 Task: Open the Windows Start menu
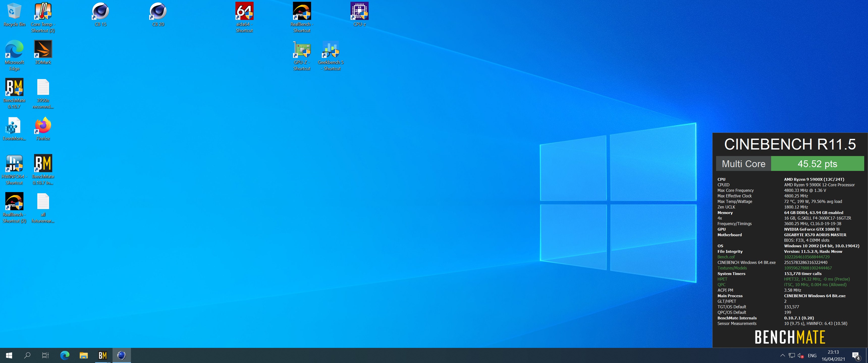click(9, 355)
